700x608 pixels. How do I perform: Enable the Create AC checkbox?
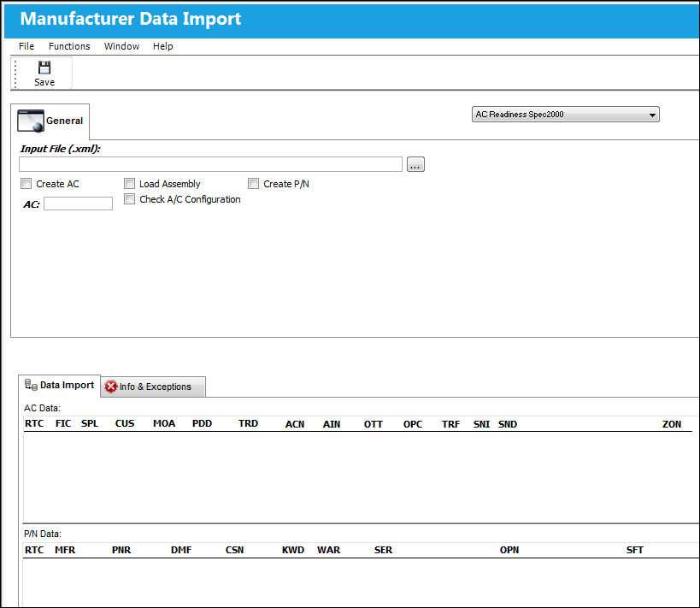(26, 184)
